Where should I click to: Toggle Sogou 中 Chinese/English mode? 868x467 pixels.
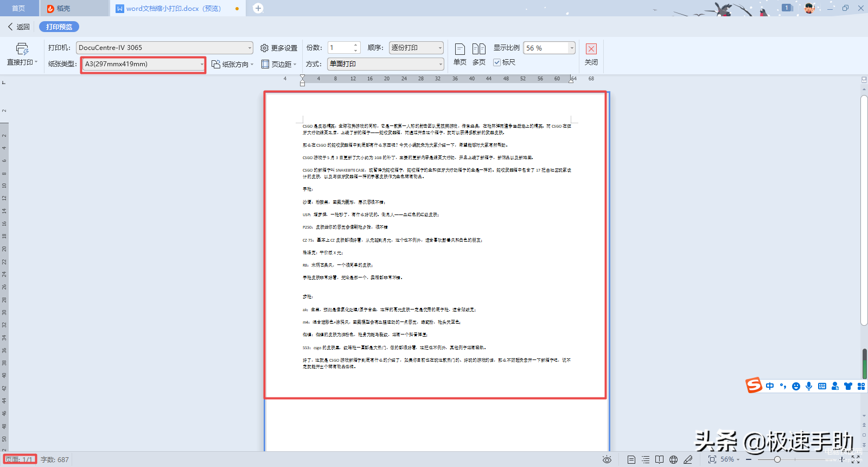point(770,386)
